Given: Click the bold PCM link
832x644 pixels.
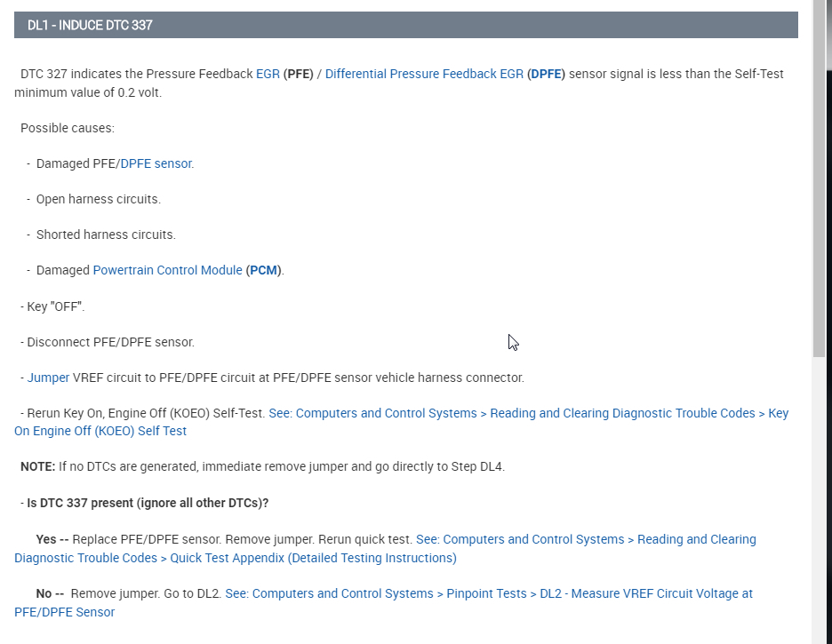Looking at the screenshot, I should pos(263,270).
